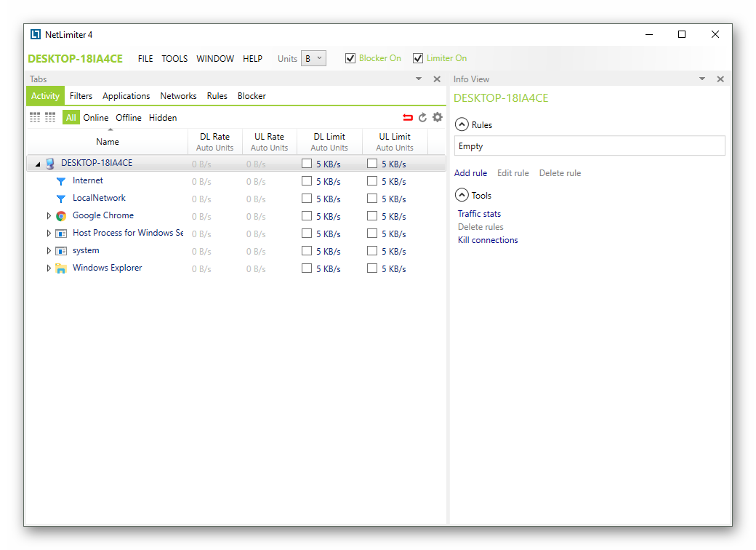Open the Units dropdown
The image size is (756, 550).
(x=313, y=58)
